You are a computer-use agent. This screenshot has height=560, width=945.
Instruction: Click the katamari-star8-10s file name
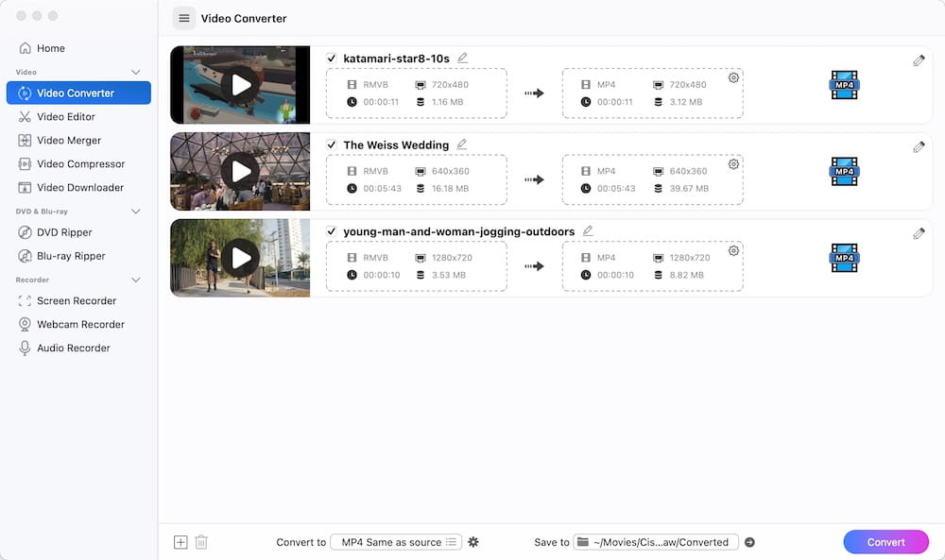(x=397, y=59)
